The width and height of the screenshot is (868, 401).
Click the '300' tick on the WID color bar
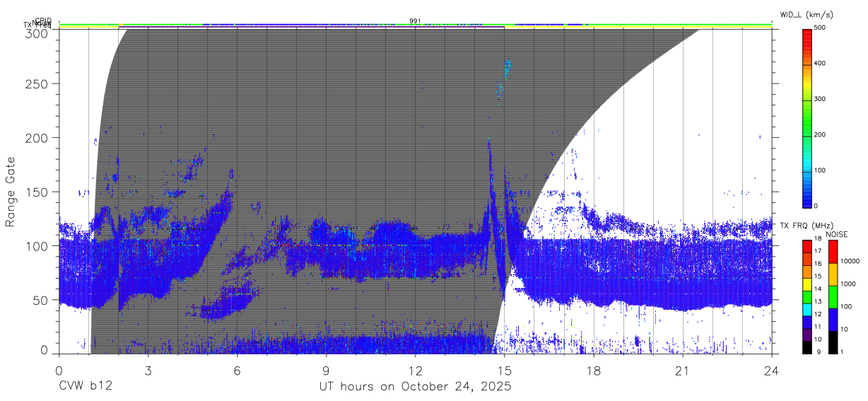(x=820, y=99)
